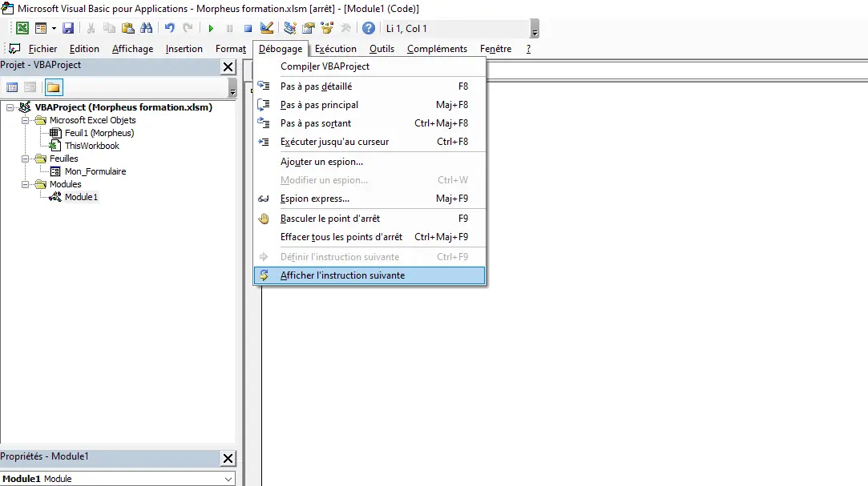Select Module1 in the project tree
Viewport: 868px width, 486px height.
(x=81, y=197)
